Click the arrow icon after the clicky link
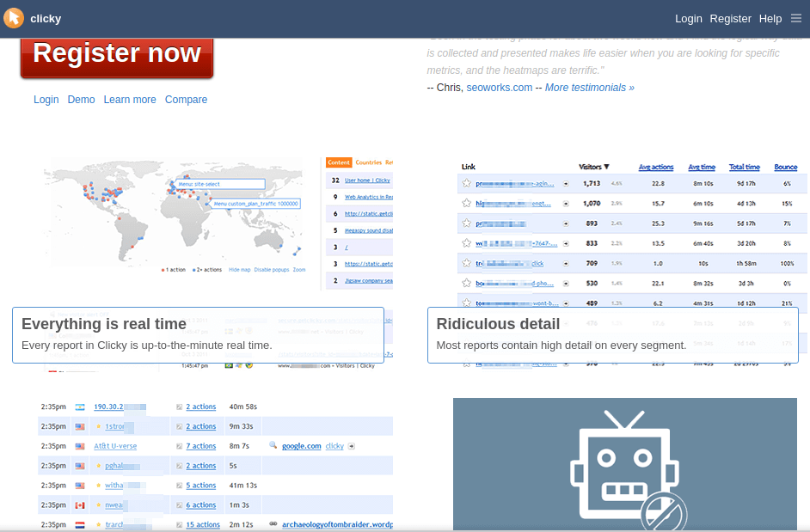Image resolution: width=810 pixels, height=532 pixels. pos(352,446)
